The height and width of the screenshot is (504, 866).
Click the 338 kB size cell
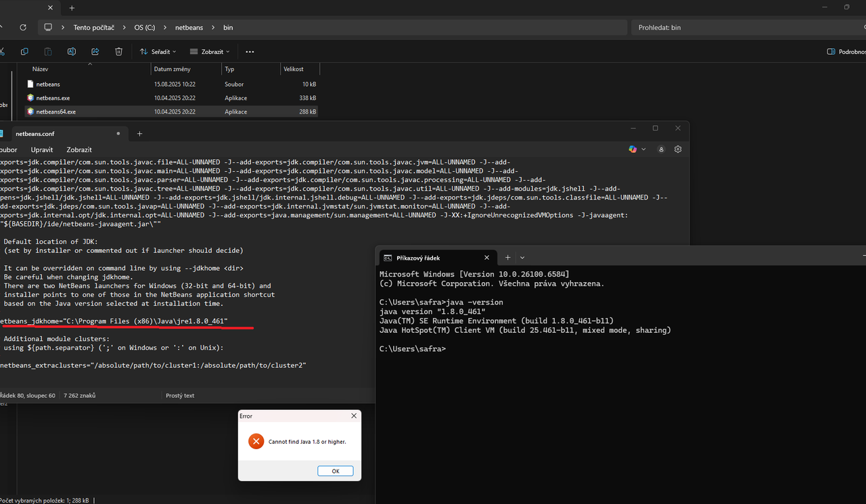[308, 98]
